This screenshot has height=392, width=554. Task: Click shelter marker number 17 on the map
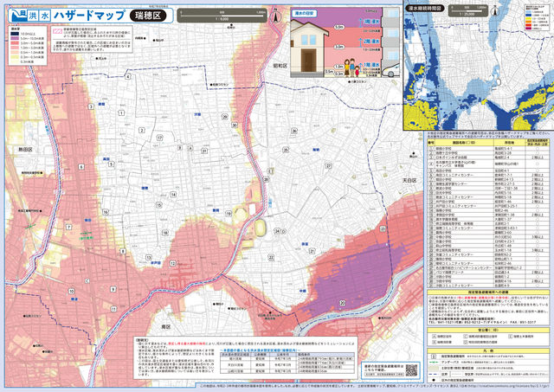tap(159, 138)
